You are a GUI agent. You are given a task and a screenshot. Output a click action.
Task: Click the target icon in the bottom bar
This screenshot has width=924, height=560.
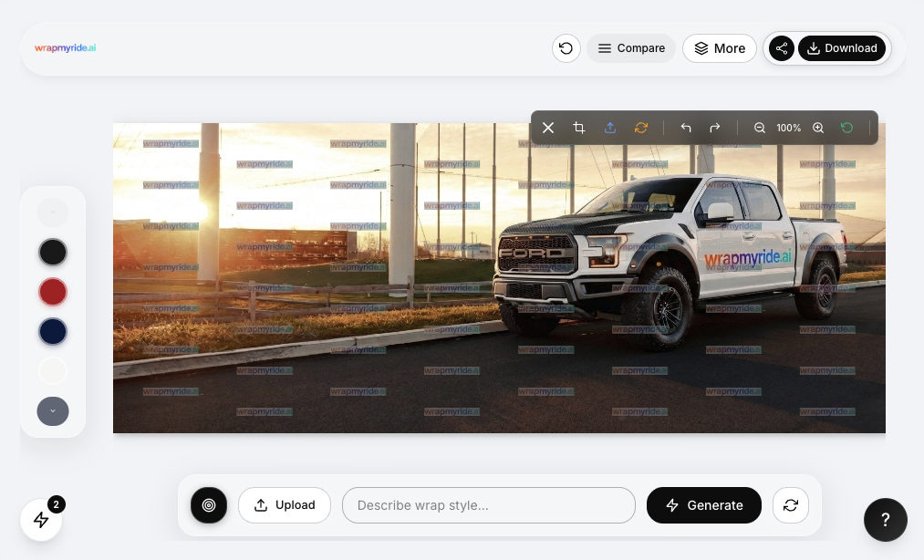[x=209, y=505]
